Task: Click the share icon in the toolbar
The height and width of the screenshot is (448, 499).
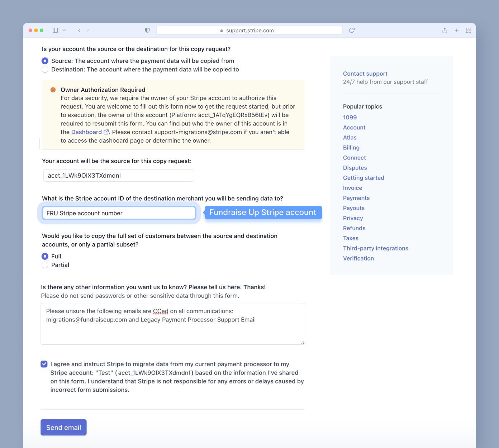Action: pos(445,30)
